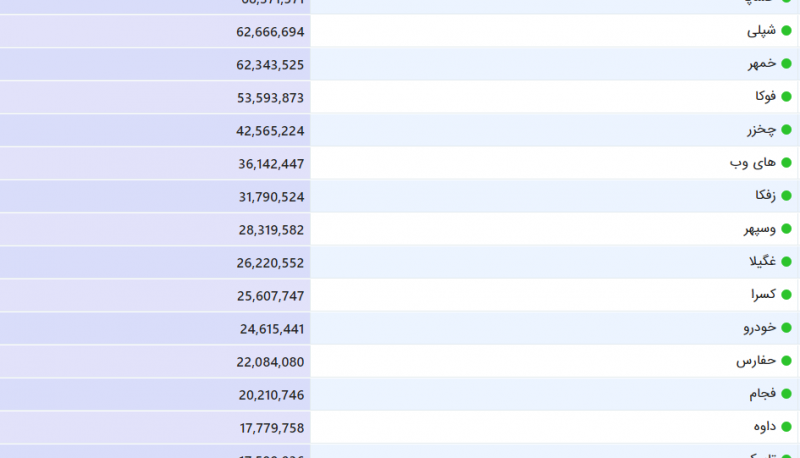
Task: Select the symbol name حفارس
Action: tap(756, 361)
